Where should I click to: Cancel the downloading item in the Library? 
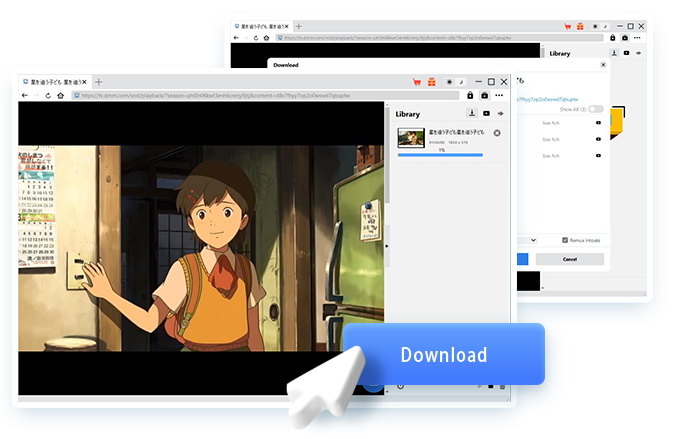[x=497, y=133]
